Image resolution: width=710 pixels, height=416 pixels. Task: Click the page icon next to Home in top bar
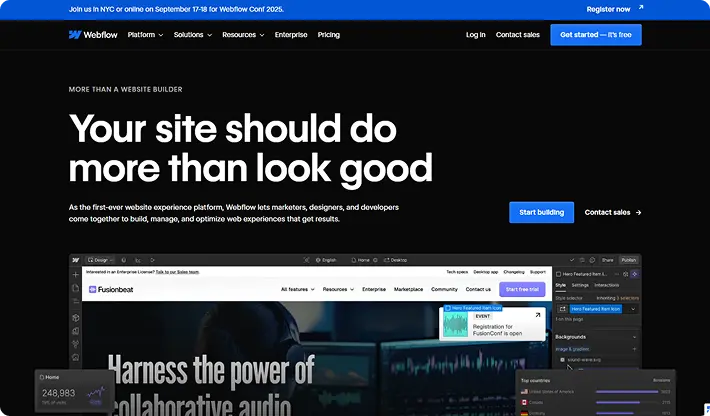354,260
